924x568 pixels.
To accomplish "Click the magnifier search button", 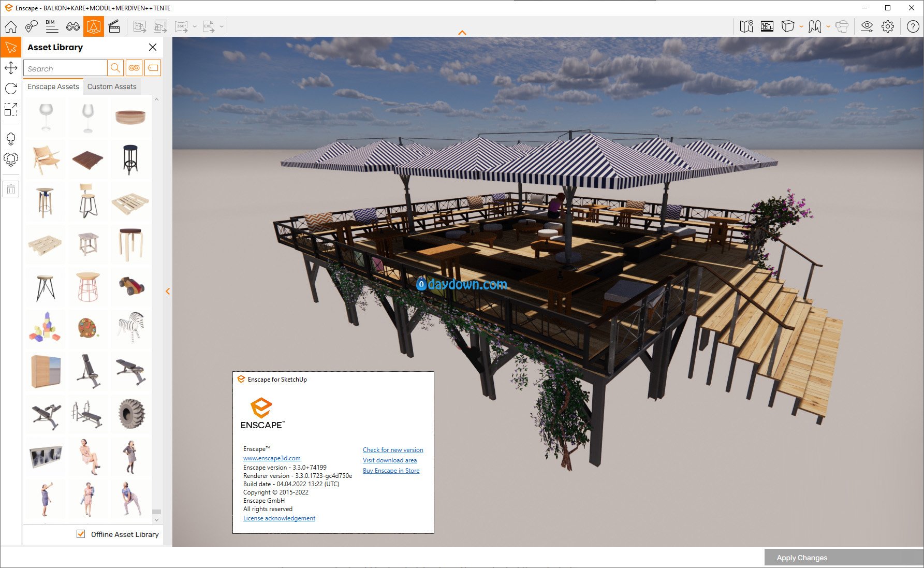I will 115,68.
